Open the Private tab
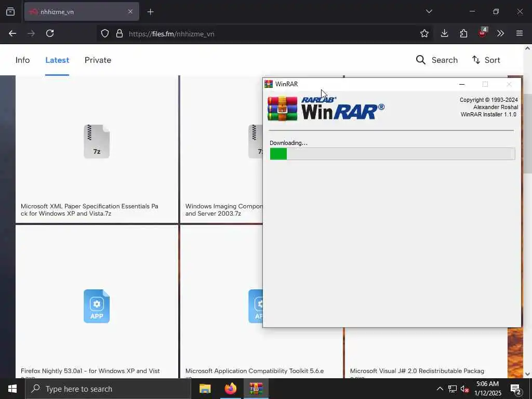The height and width of the screenshot is (399, 532). click(98, 60)
